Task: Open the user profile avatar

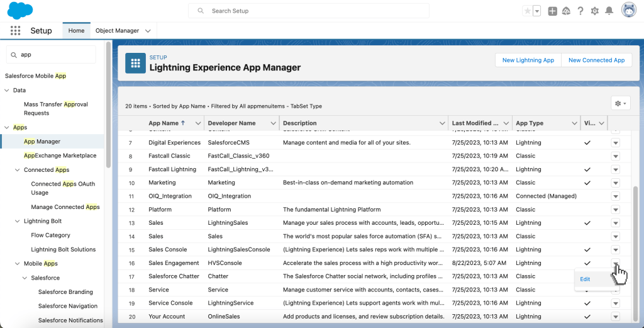Action: pos(629,10)
